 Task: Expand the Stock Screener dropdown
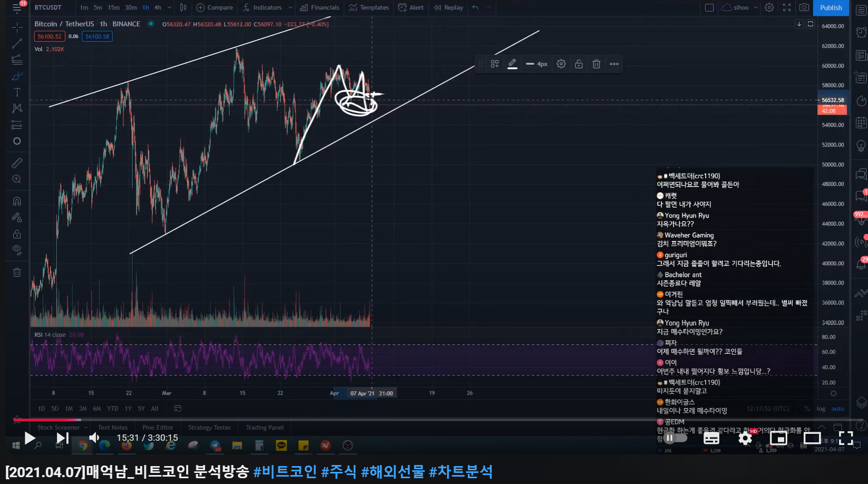click(x=86, y=428)
